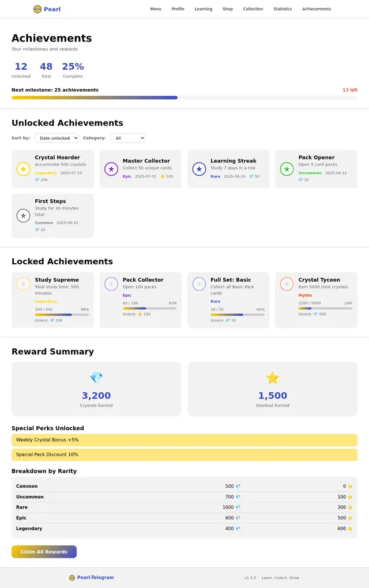Click the Pack Opener card title

point(317,157)
